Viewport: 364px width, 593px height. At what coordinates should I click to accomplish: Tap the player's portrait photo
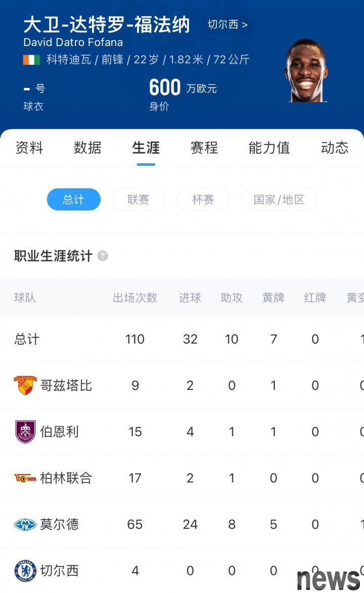coord(306,71)
